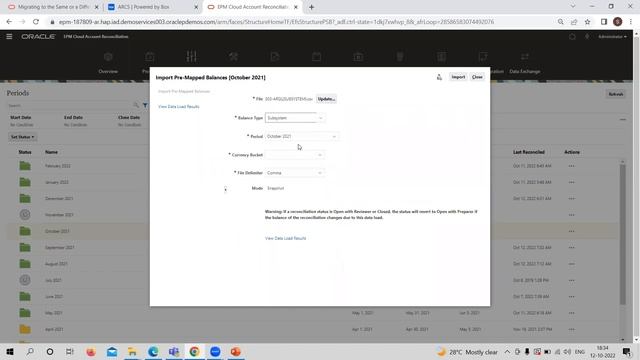Open the Administrator user menu
The image size is (640, 360).
(612, 36)
